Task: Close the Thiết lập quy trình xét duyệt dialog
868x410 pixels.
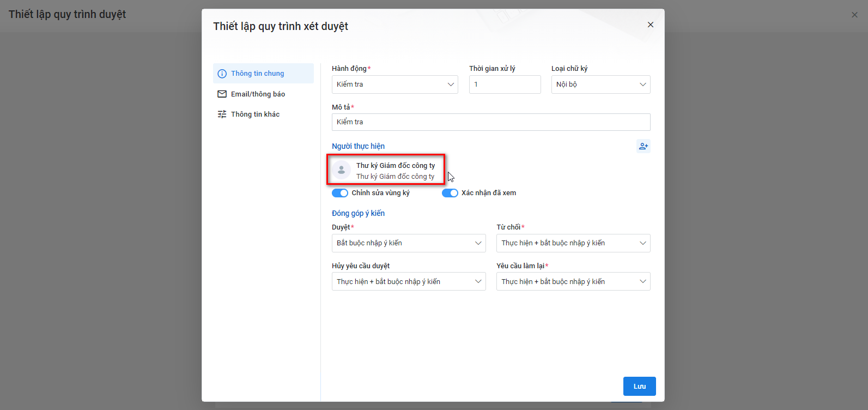Action: (651, 25)
